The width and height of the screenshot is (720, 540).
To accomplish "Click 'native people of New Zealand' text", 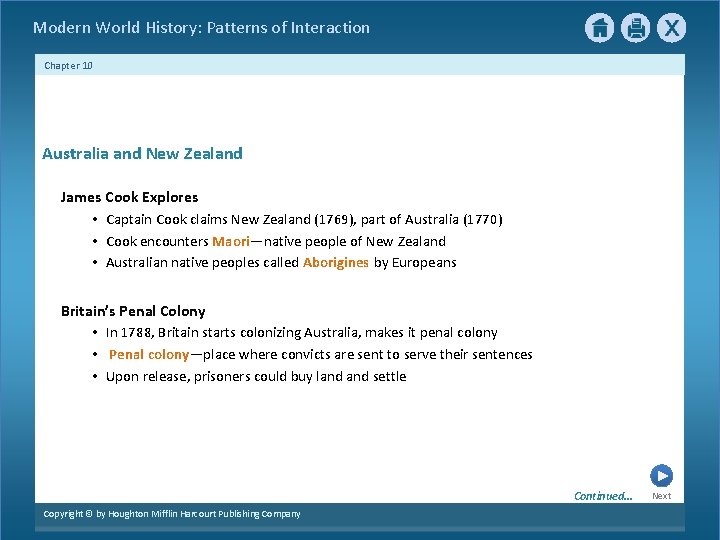I will pyautogui.click(x=355, y=241).
